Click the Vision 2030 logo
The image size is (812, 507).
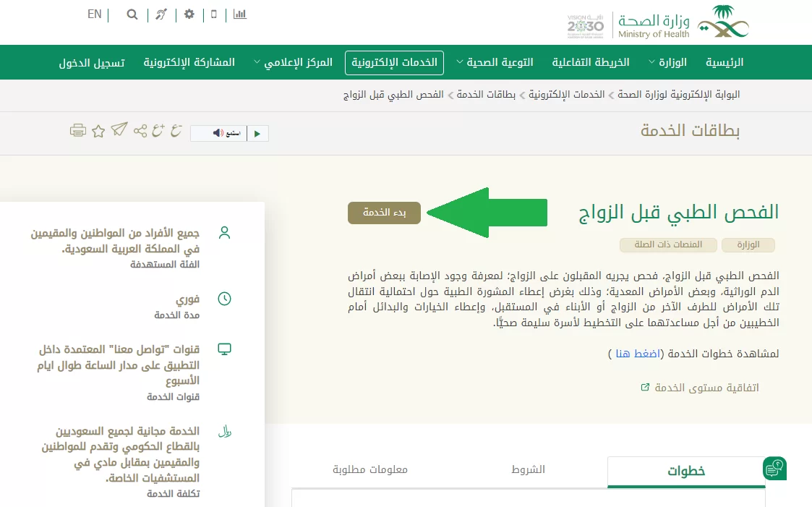tap(585, 26)
